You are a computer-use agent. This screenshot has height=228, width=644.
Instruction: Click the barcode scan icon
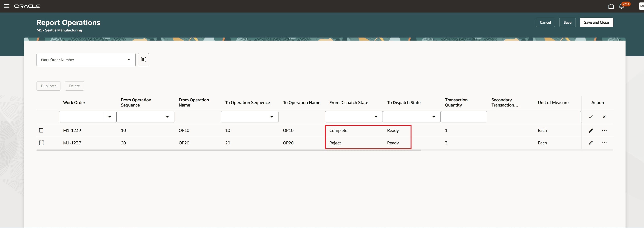click(143, 60)
